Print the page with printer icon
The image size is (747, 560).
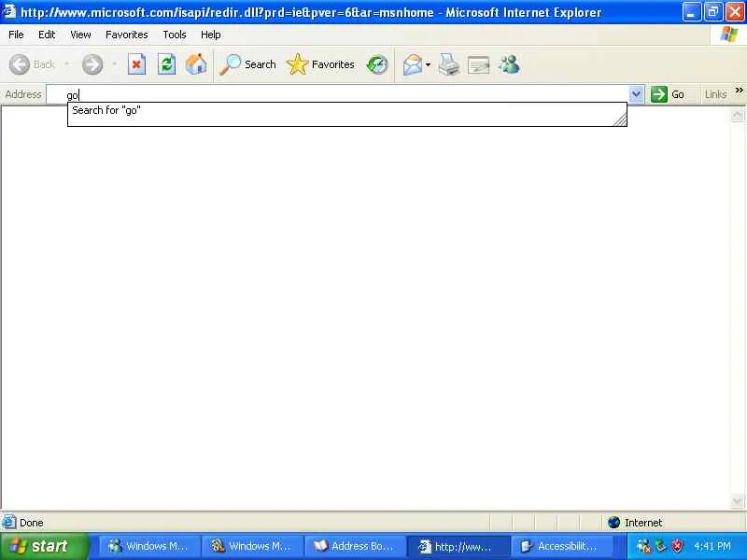click(449, 64)
